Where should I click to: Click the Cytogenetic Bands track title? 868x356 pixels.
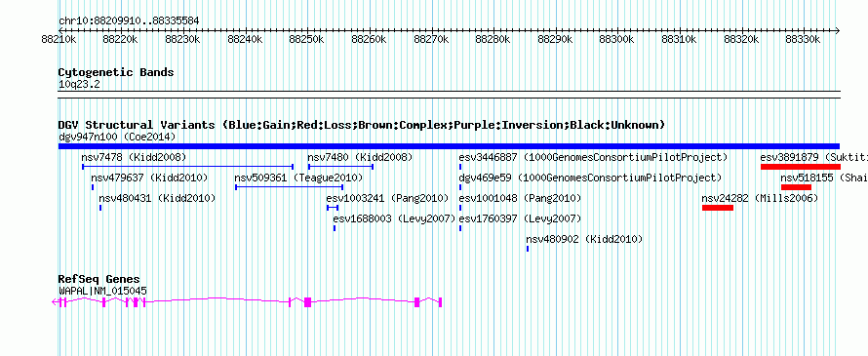[116, 72]
